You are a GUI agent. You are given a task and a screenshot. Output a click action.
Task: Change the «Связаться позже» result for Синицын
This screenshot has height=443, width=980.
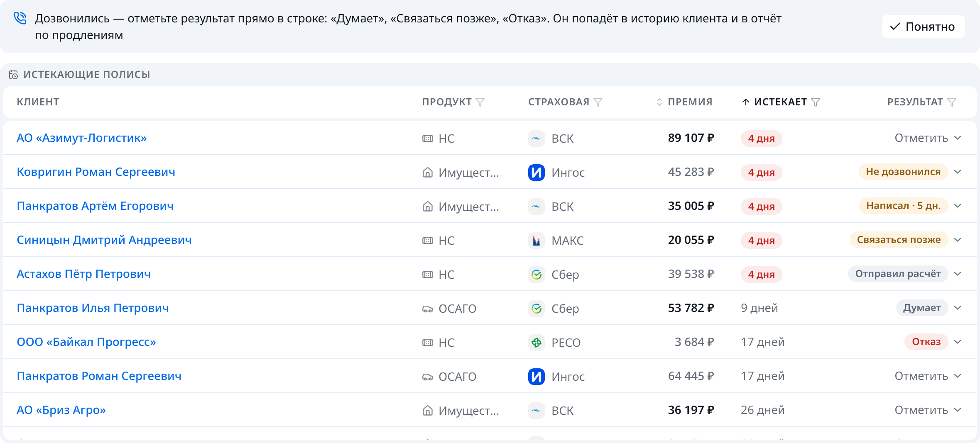pyautogui.click(x=906, y=240)
